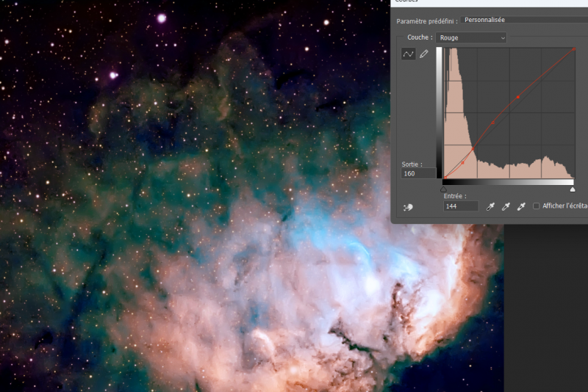This screenshot has width=588, height=392.
Task: Select the white input slider triangle
Action: (x=573, y=189)
